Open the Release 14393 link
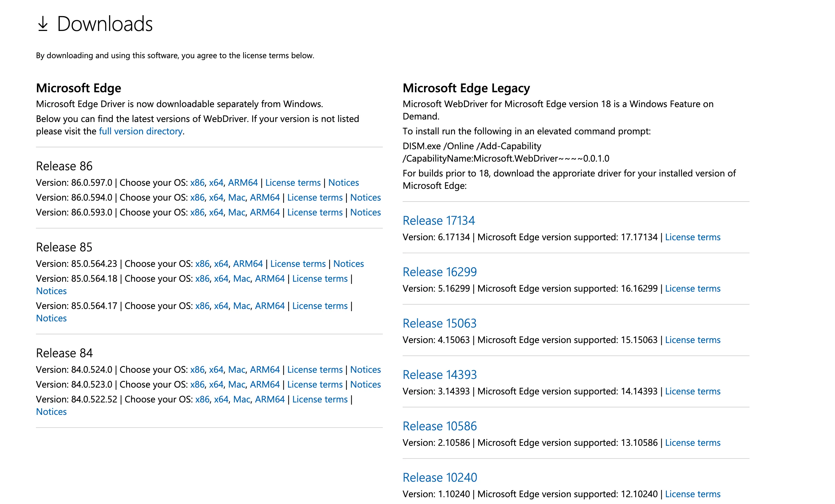The width and height of the screenshot is (835, 504). 439,375
